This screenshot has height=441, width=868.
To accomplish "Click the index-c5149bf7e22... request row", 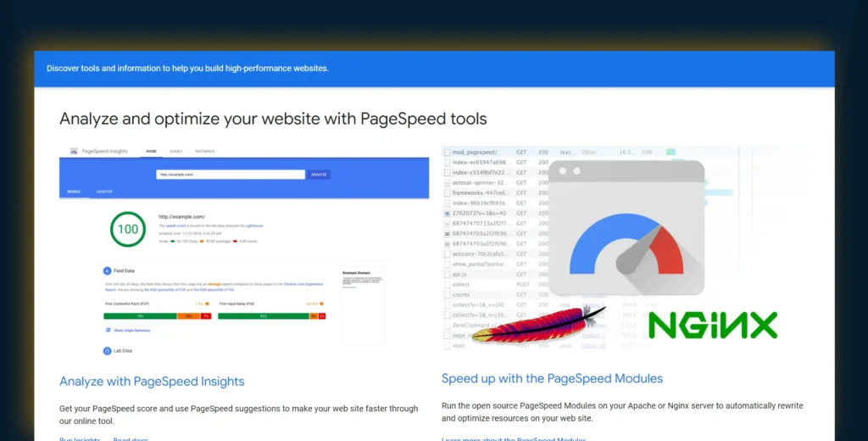I will [x=481, y=173].
